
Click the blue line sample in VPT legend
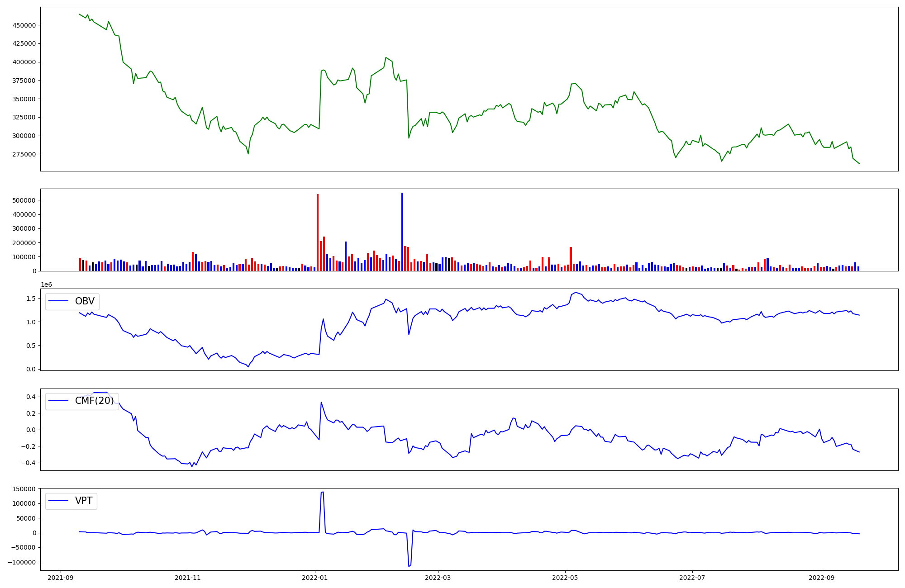[58, 501]
